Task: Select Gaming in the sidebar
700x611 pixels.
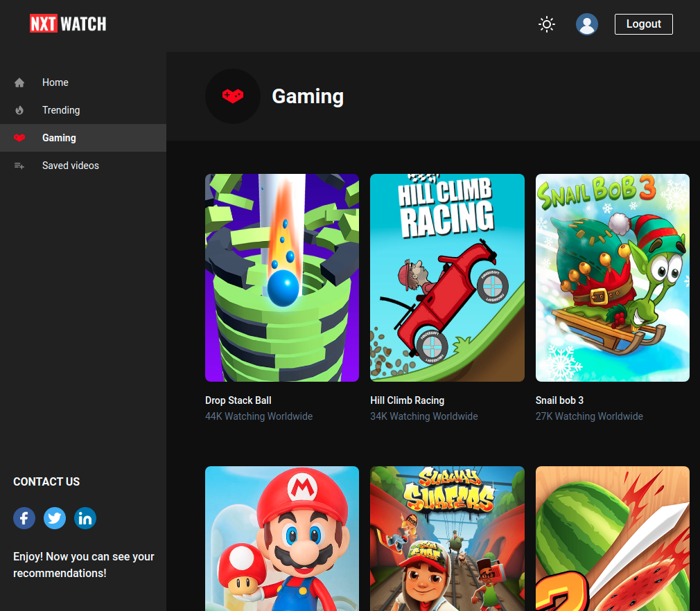Action: point(83,138)
